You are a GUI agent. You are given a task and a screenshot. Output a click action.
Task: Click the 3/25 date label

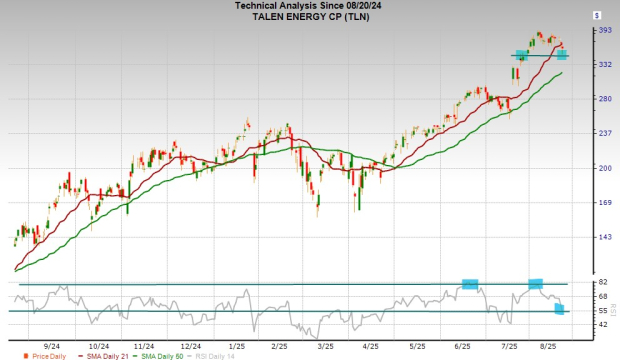click(x=325, y=346)
